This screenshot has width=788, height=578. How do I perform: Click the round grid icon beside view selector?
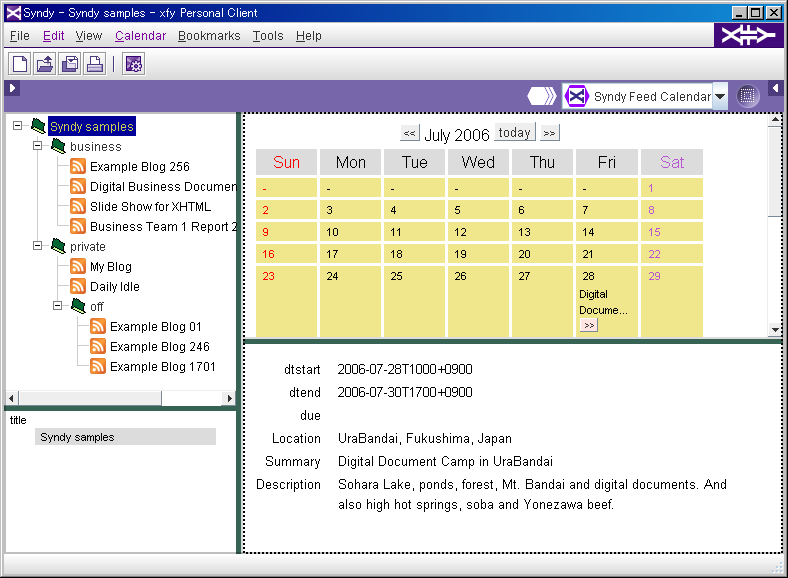coord(748,96)
